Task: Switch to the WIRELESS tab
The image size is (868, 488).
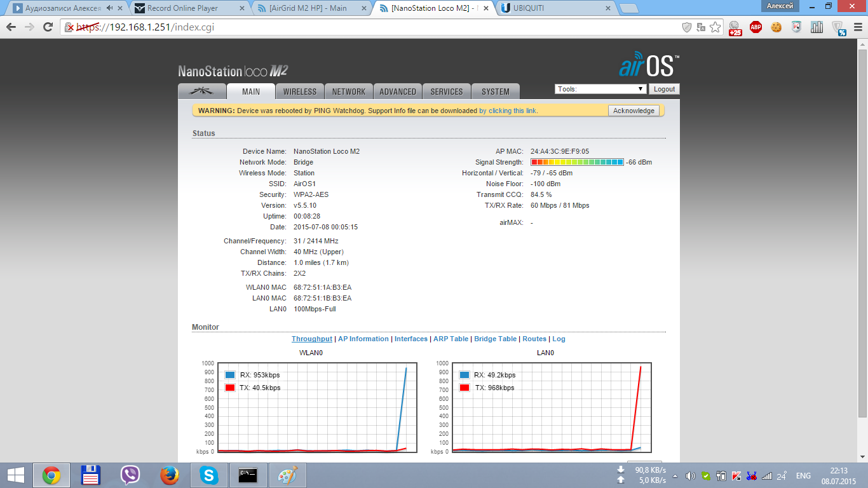Action: (x=300, y=91)
